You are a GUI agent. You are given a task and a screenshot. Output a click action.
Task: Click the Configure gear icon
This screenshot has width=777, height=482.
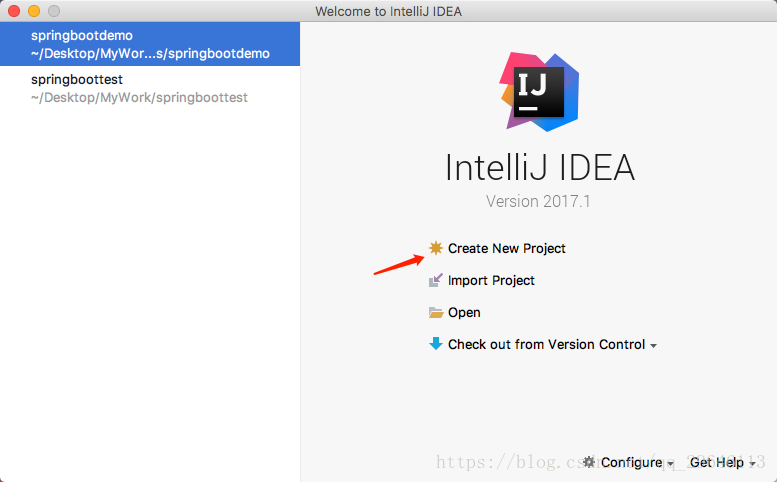pyautogui.click(x=589, y=462)
